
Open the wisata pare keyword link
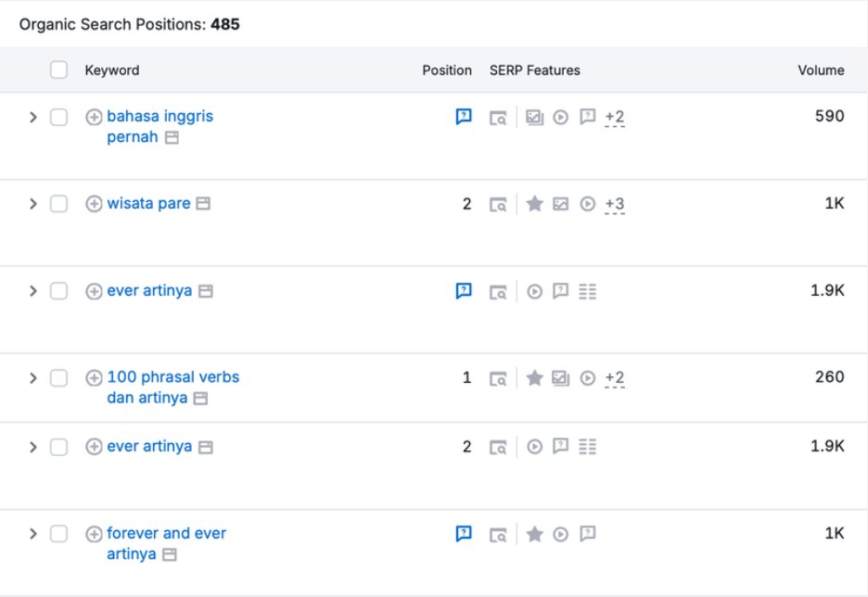click(148, 203)
